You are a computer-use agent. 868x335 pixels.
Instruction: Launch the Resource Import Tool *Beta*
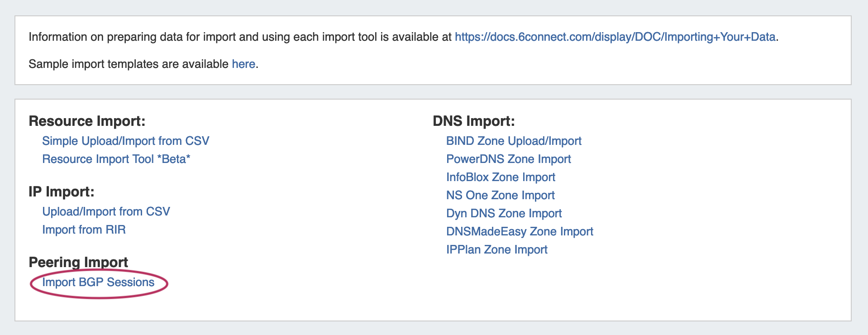(116, 159)
